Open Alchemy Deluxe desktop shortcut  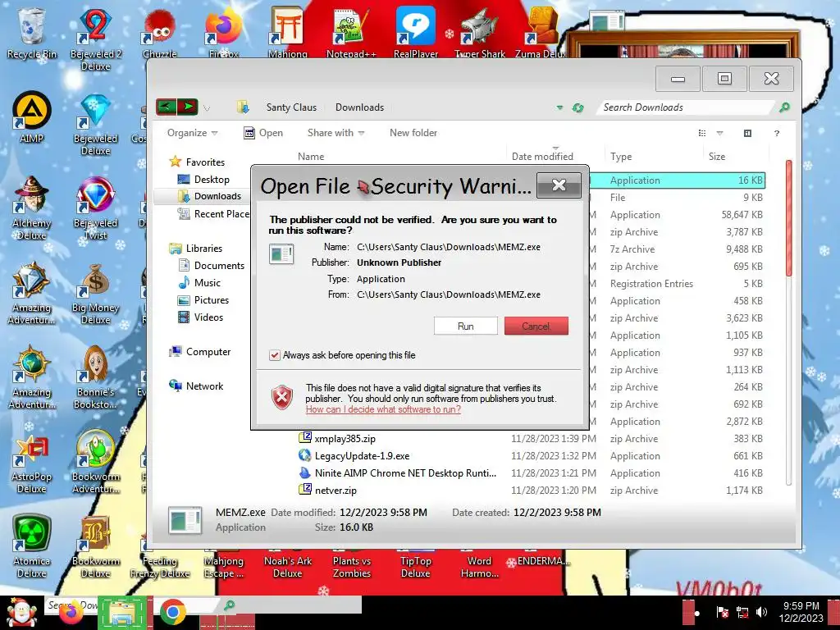(x=32, y=208)
